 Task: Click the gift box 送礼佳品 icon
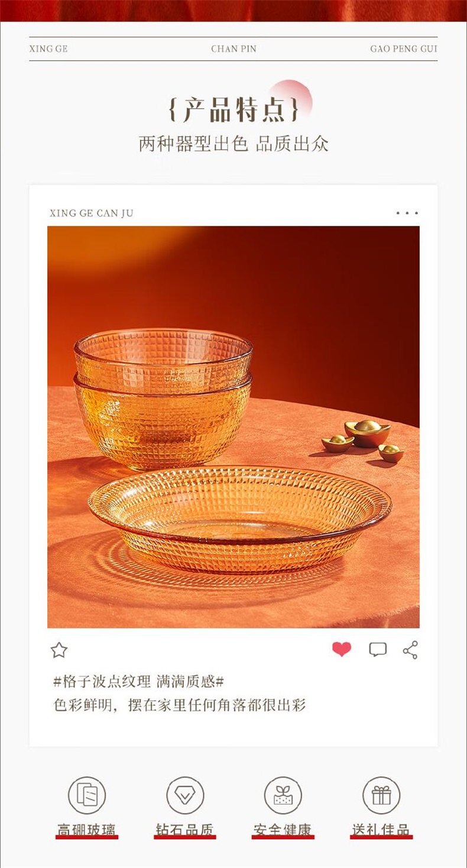pos(381,795)
